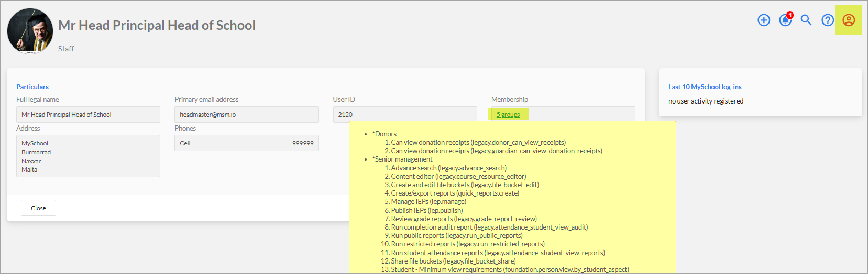Click 'Publish IEPs (iep.publish)' line
The image size is (868, 274).
427,210
